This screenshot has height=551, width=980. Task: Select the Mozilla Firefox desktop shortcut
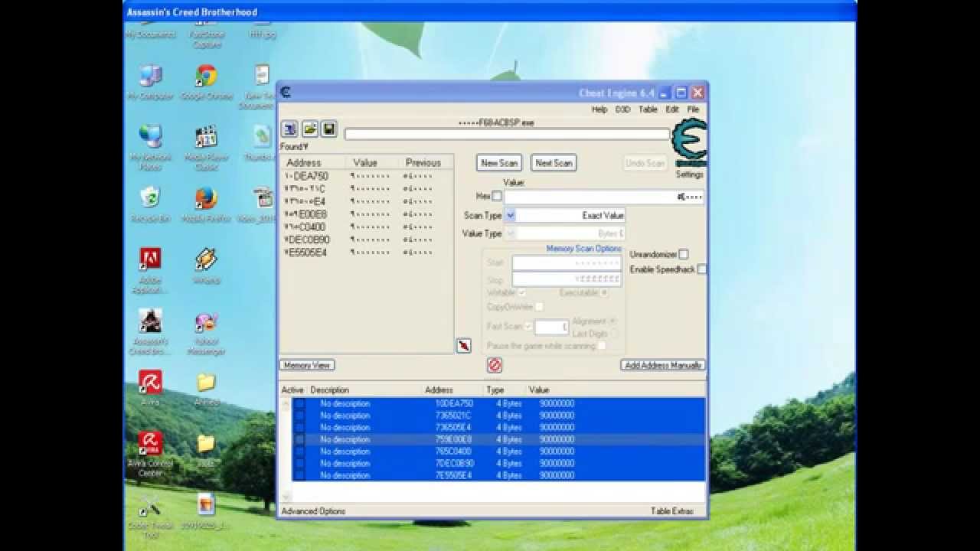point(206,204)
